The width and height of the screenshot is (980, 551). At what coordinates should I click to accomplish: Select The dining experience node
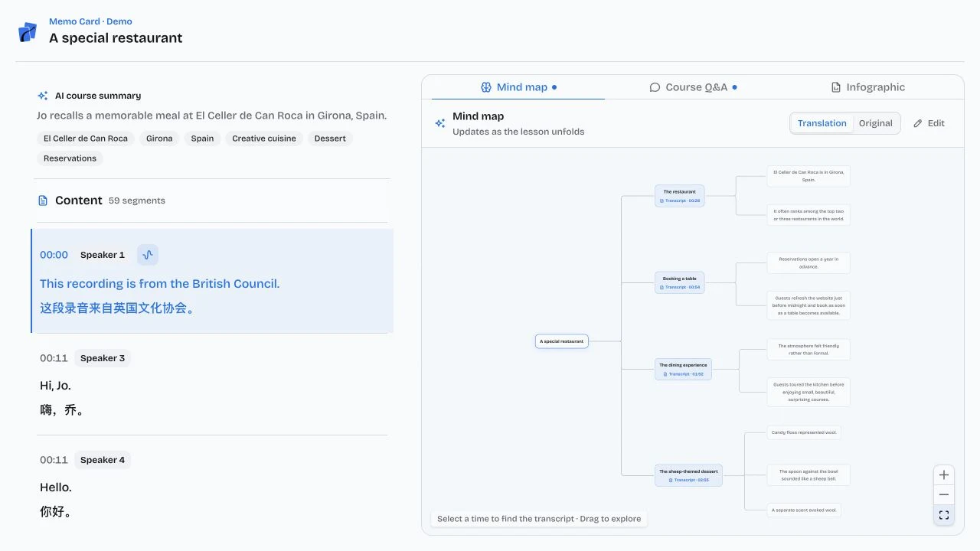[683, 370]
